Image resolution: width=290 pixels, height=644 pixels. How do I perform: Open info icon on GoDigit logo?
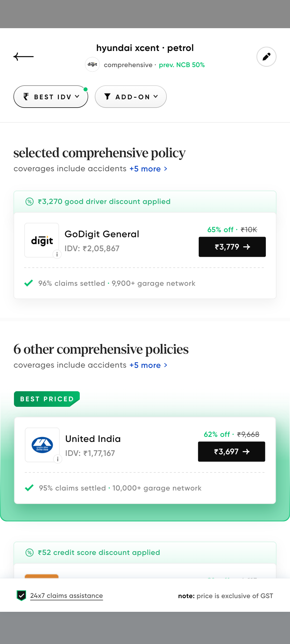click(57, 254)
